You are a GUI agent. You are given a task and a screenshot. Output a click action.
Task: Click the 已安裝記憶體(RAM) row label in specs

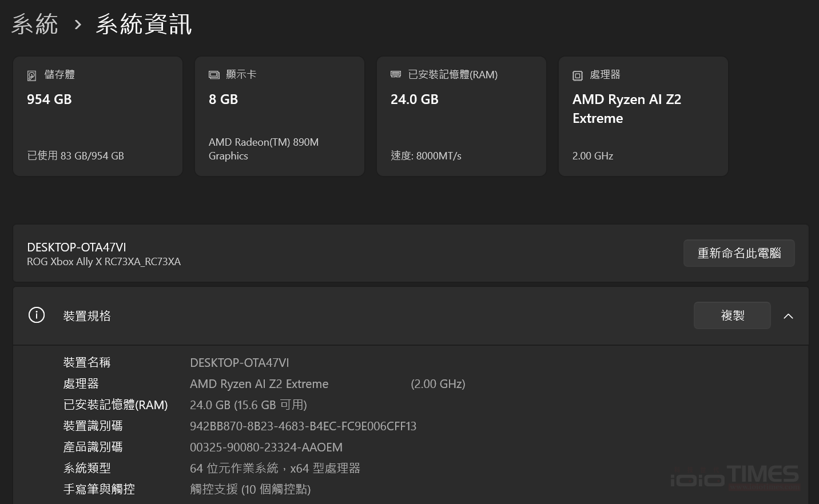tap(116, 405)
